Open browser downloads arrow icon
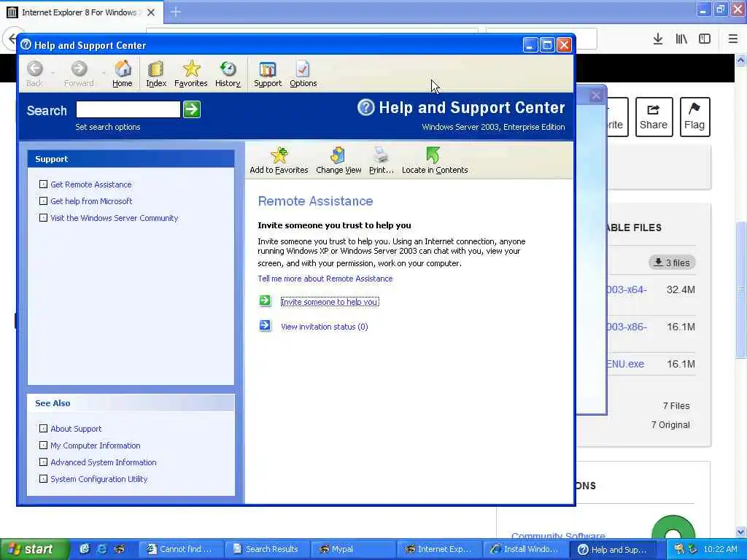747x560 pixels. (658, 39)
